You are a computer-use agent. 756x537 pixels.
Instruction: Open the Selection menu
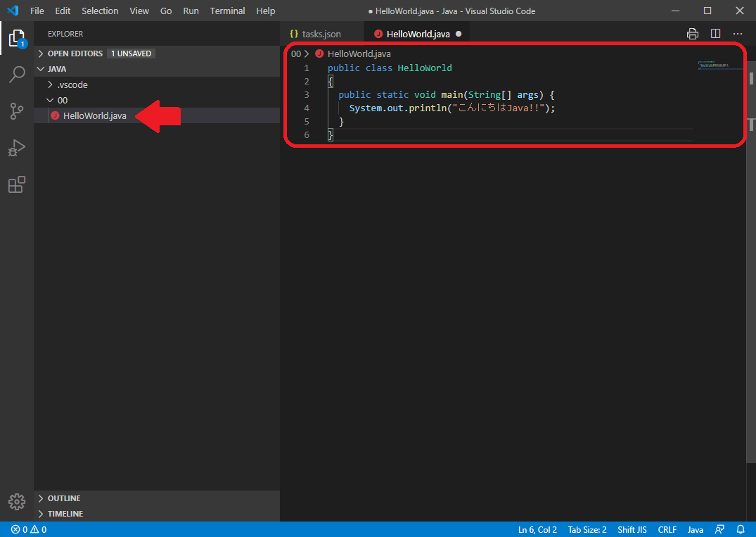point(100,11)
